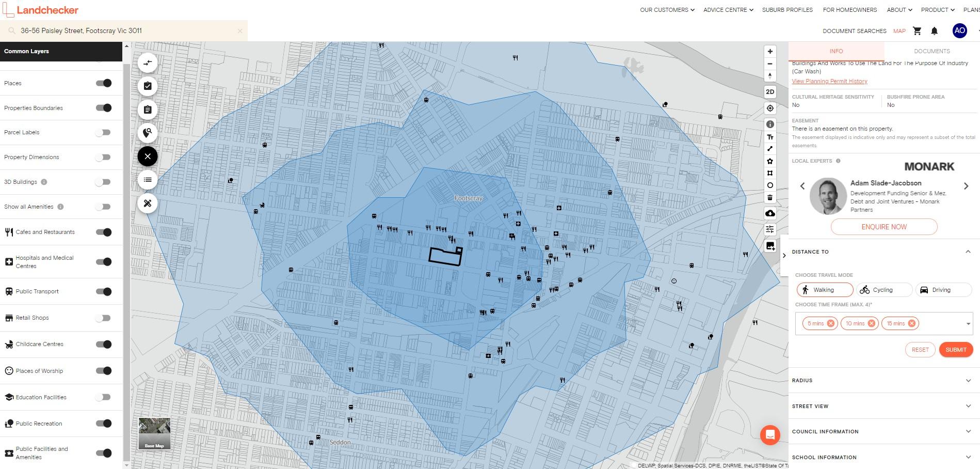980x469 pixels.
Task: Toggle Cafes and Restaurants layer
Action: coord(104,232)
